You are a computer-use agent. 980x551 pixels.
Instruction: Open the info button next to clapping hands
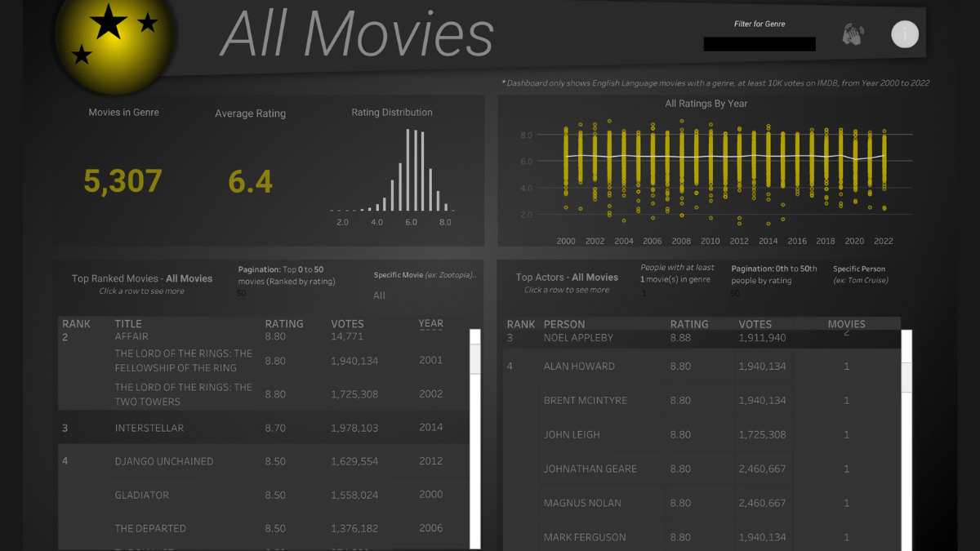pyautogui.click(x=904, y=33)
